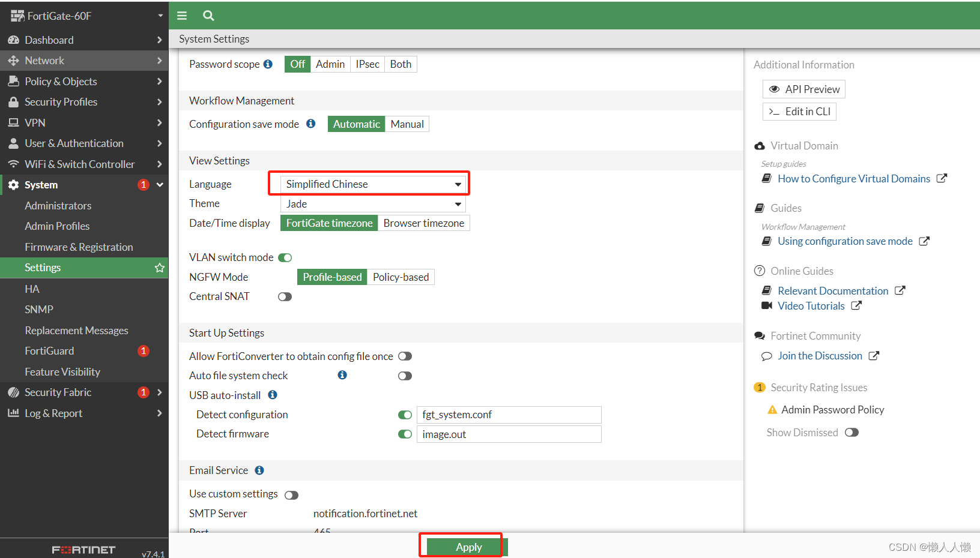
Task: Expand the Dashboard menu chevron
Action: (159, 40)
